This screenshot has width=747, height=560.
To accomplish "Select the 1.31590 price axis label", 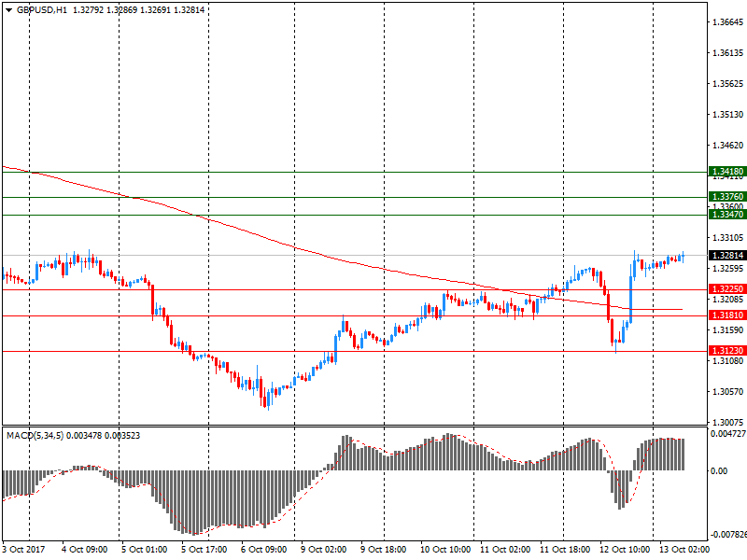I will click(x=728, y=330).
